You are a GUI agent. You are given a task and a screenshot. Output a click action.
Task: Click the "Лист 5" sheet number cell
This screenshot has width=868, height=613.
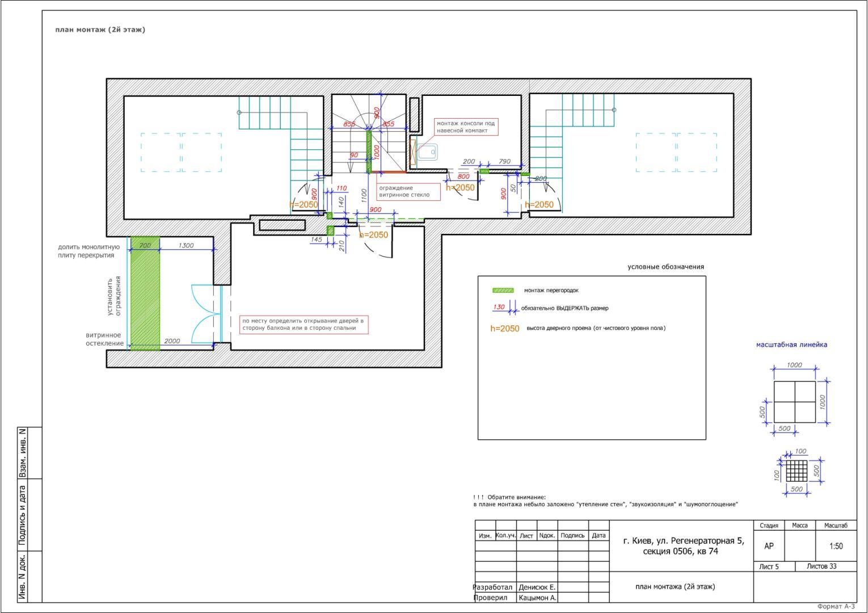[x=769, y=566]
